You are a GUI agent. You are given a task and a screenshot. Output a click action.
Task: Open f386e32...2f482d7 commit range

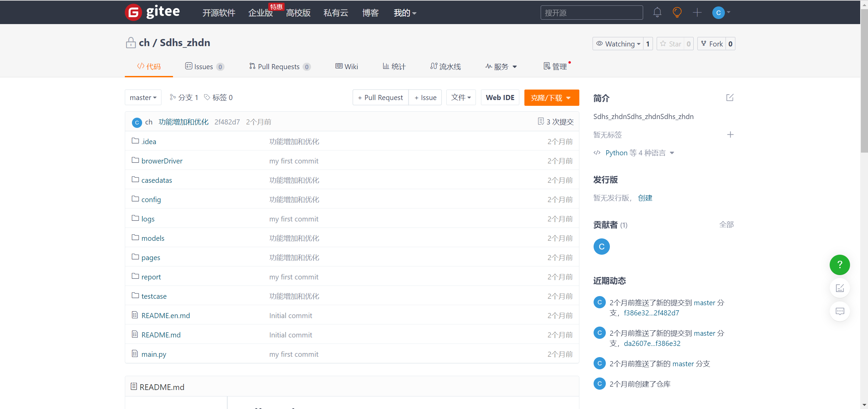pyautogui.click(x=652, y=313)
